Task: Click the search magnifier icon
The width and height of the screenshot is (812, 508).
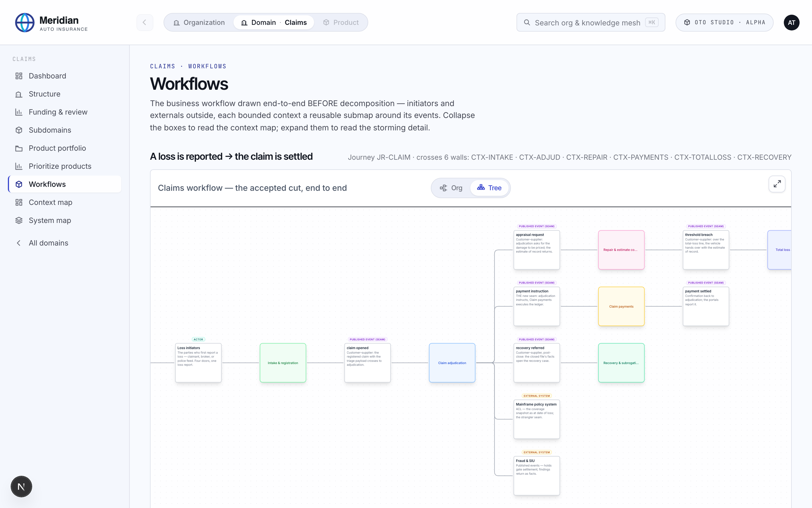Action: [527, 23]
